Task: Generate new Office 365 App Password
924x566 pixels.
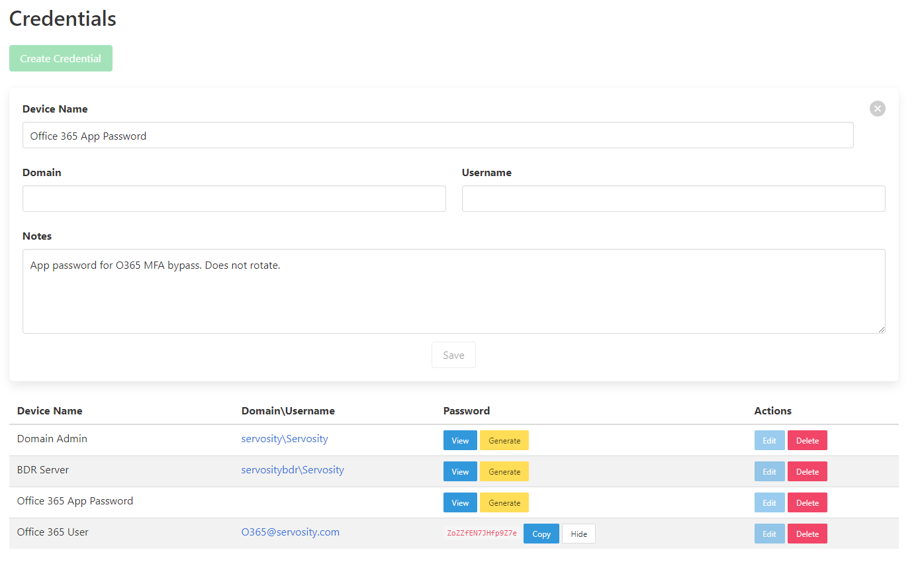Action: click(504, 503)
